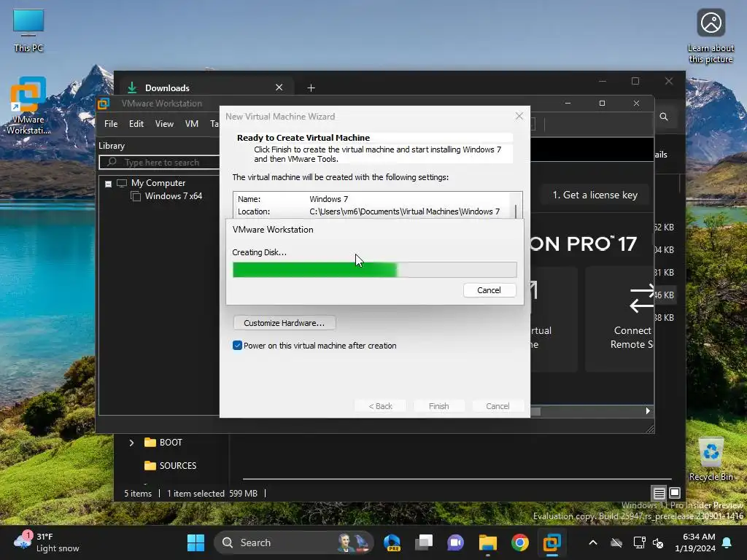The height and width of the screenshot is (560, 747).
Task: Open File Explorer from taskbar
Action: pyautogui.click(x=488, y=542)
